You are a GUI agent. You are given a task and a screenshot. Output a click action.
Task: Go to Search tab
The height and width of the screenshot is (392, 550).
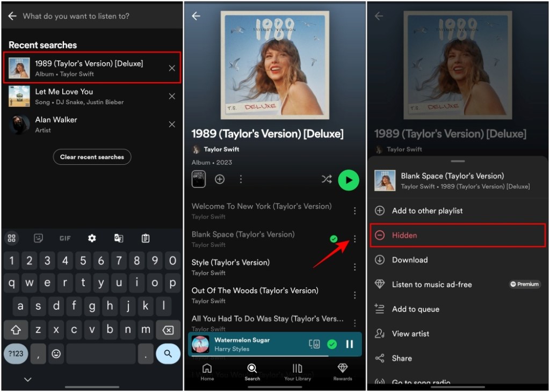click(252, 372)
